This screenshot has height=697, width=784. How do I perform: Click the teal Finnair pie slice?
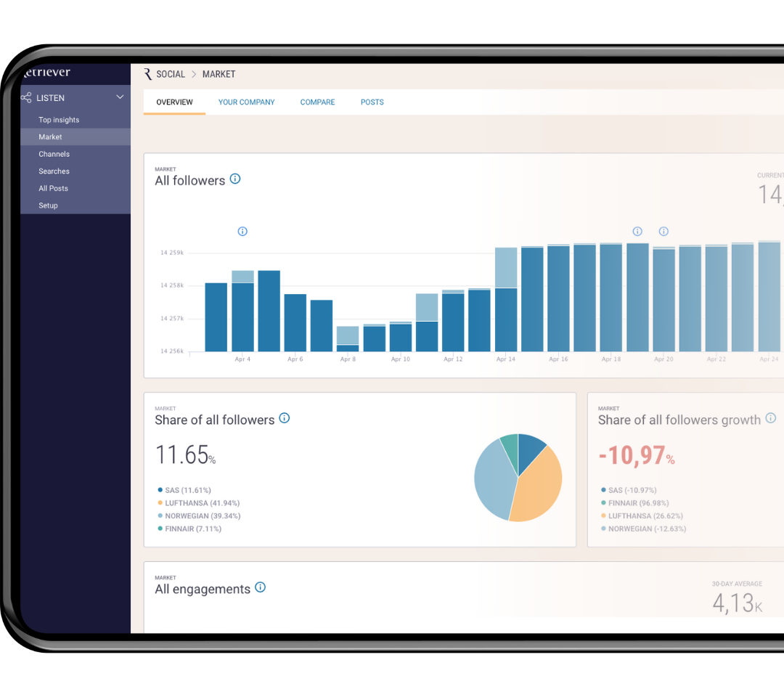(x=510, y=447)
